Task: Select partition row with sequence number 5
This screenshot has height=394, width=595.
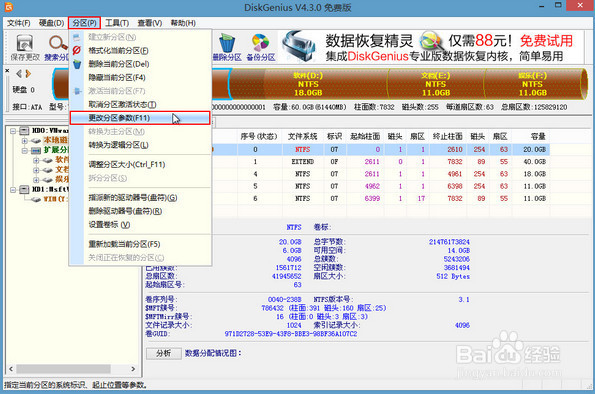Action: (381, 186)
